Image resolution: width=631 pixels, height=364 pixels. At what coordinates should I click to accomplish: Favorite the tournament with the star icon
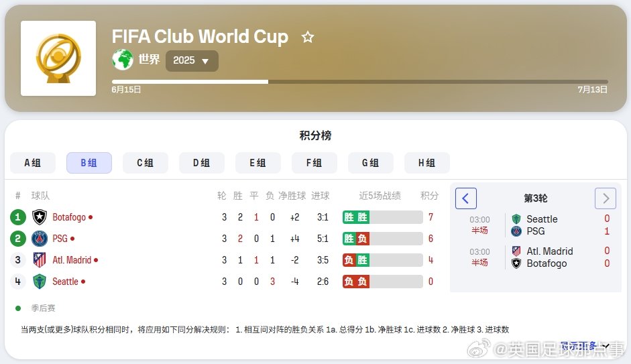(308, 37)
